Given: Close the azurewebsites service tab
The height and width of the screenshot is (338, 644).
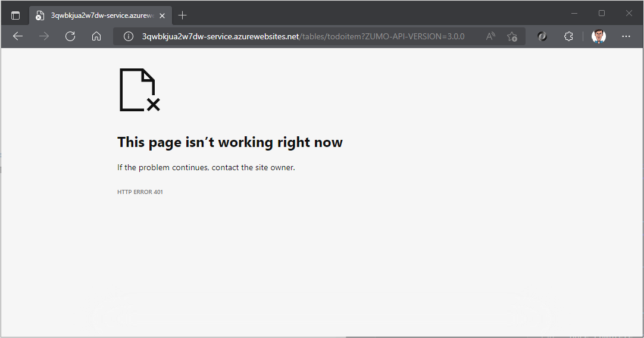Looking at the screenshot, I should pyautogui.click(x=162, y=15).
